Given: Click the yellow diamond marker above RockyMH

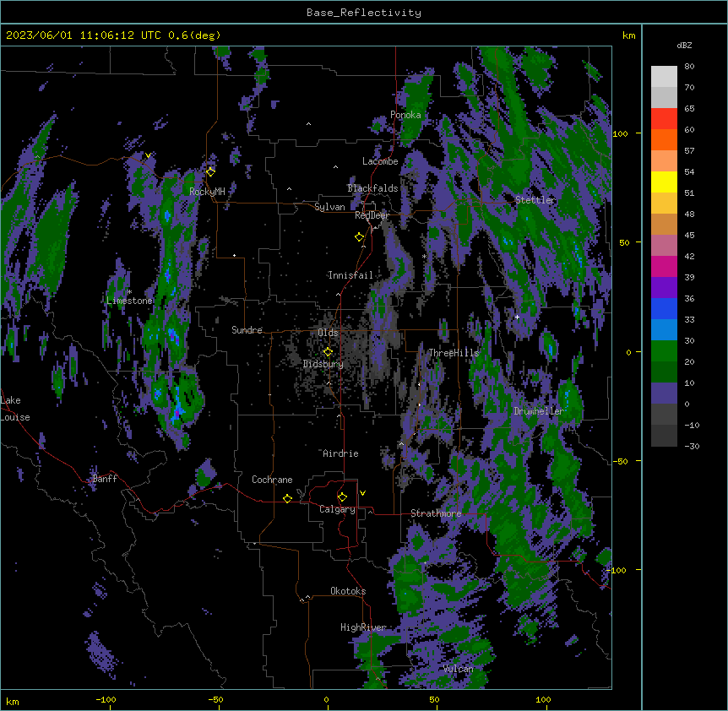Looking at the screenshot, I should [210, 172].
